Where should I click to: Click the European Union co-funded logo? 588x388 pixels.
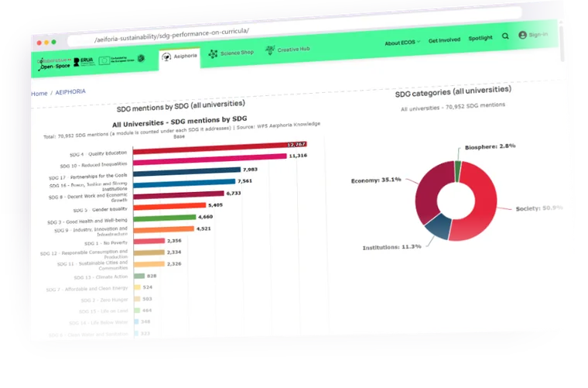click(116, 60)
